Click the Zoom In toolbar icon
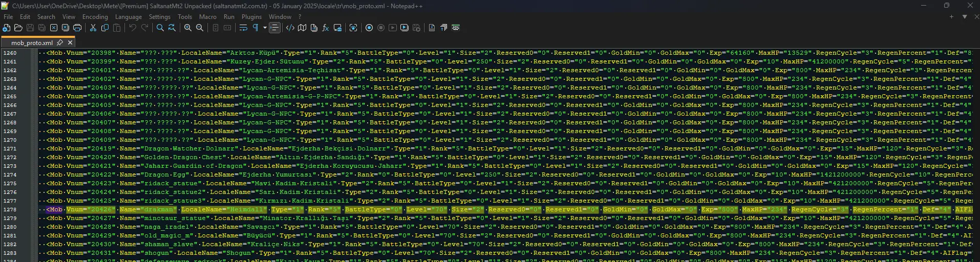Image resolution: width=980 pixels, height=262 pixels. tap(188, 28)
